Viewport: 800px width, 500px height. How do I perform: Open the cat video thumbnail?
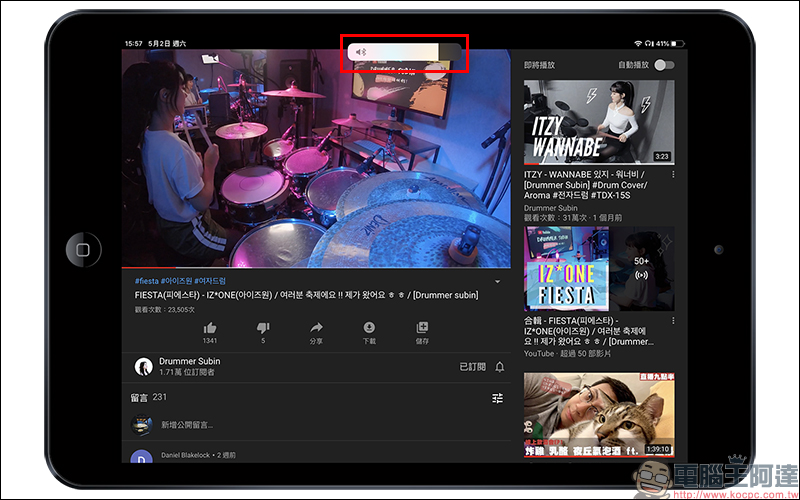tap(598, 414)
